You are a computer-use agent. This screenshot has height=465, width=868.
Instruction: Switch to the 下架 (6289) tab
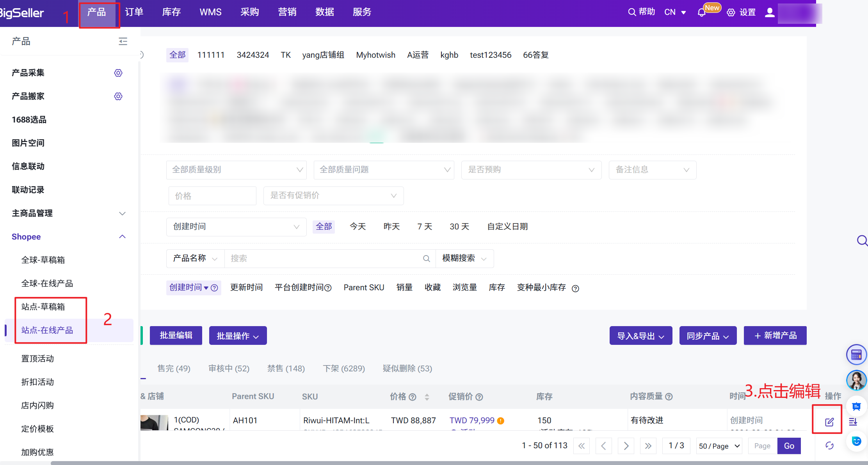pos(344,369)
